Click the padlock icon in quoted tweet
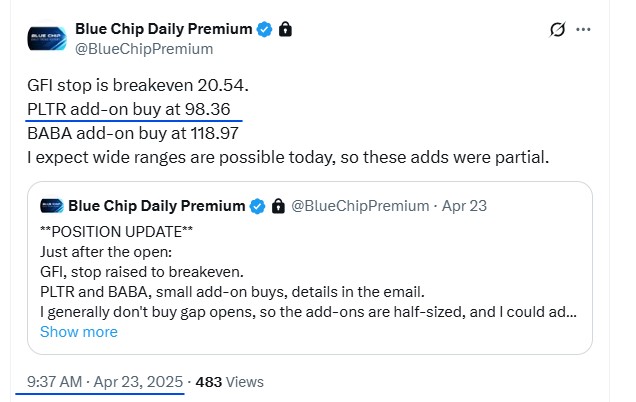 pos(278,206)
